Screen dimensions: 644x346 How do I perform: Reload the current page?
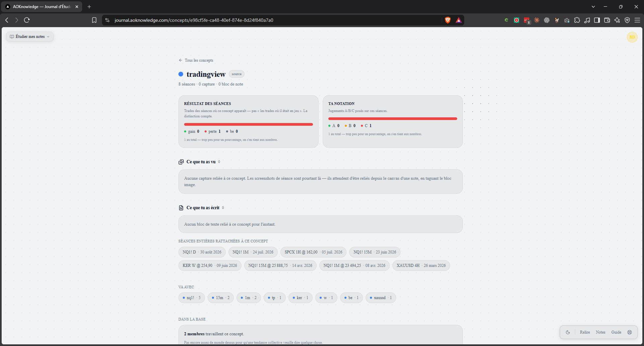point(27,20)
